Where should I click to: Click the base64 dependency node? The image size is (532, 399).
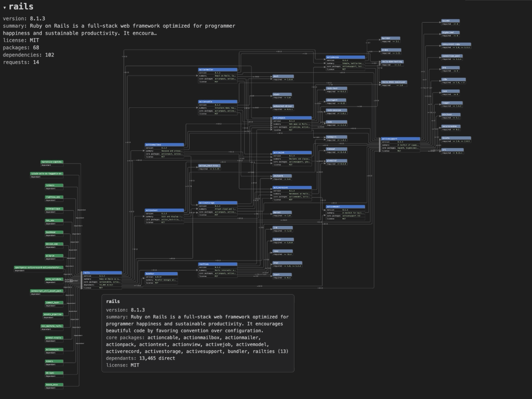(451, 22)
